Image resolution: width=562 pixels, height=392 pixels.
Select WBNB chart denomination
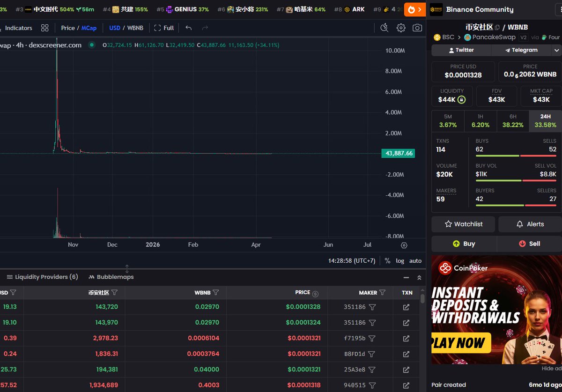(x=135, y=28)
